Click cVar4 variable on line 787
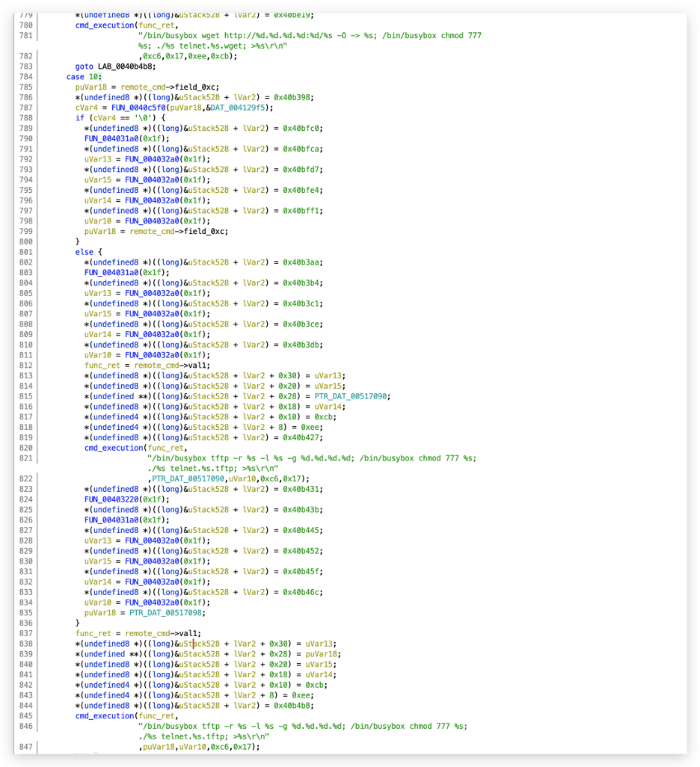The height and width of the screenshot is (767, 700). tap(87, 108)
